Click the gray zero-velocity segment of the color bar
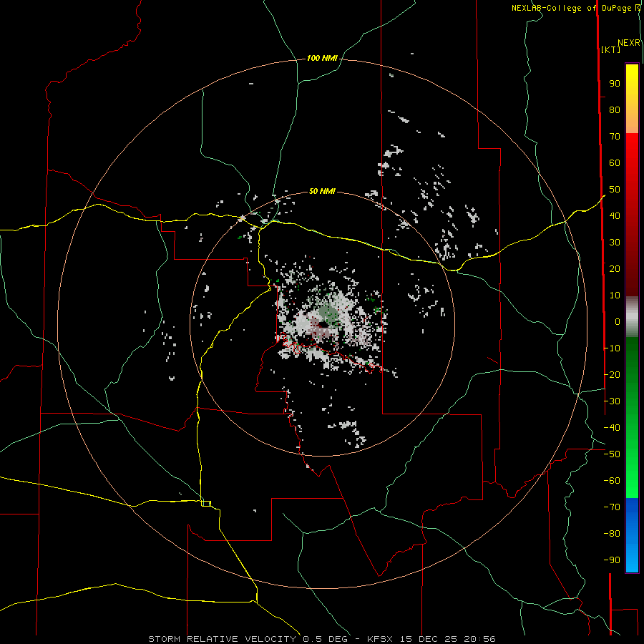Screen dimensions: 644x644 tap(632, 317)
